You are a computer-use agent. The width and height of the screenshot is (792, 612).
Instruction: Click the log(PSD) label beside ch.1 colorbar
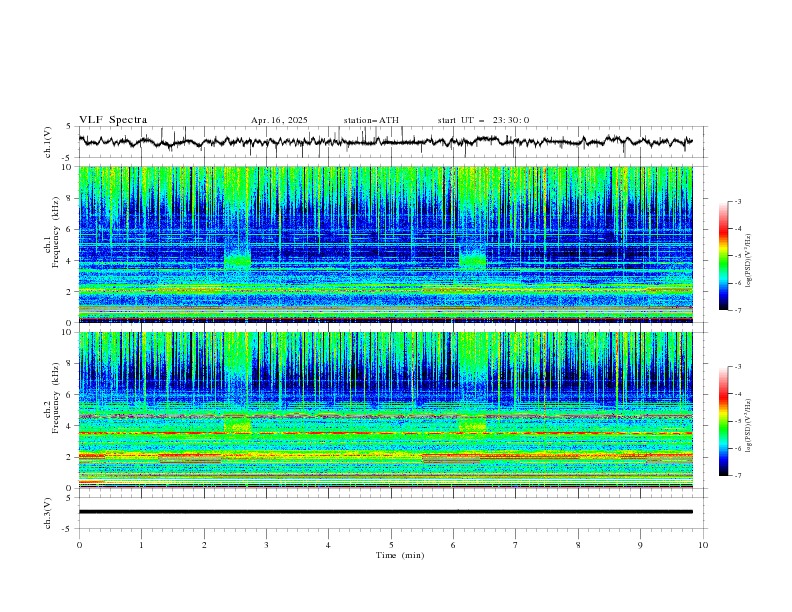coord(749,261)
